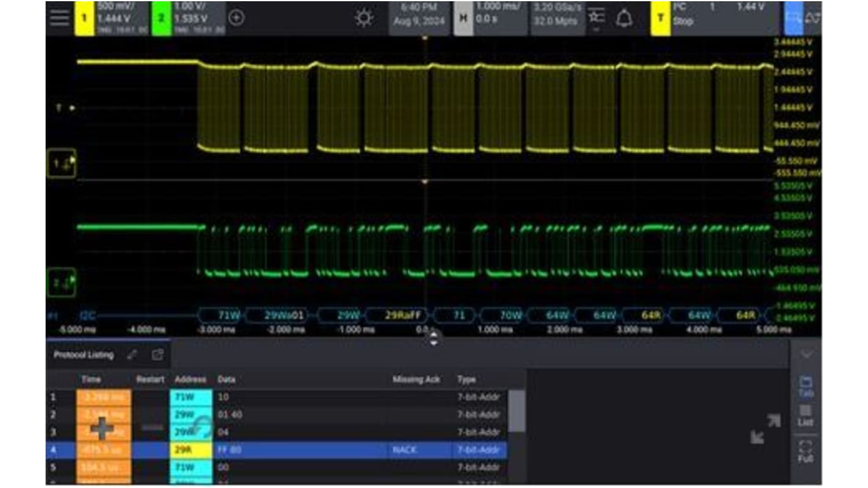Open the analysis favorites icon
The width and height of the screenshot is (868, 488).
click(x=597, y=18)
